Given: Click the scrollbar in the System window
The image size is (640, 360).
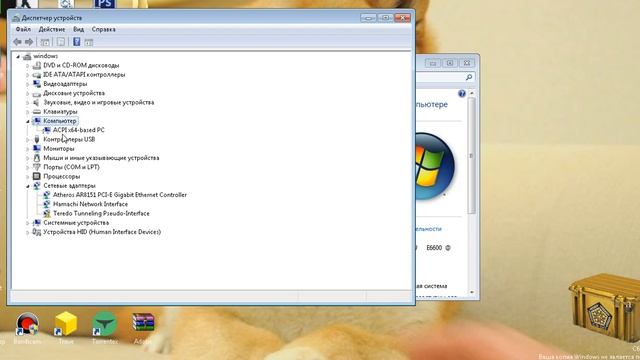Looking at the screenshot, I should tap(472, 155).
